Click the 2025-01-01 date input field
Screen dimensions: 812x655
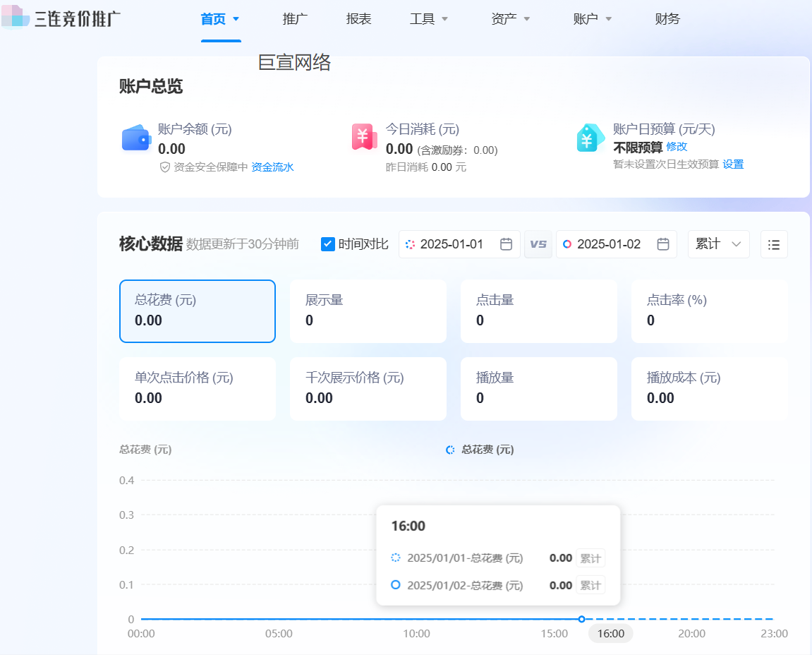459,244
